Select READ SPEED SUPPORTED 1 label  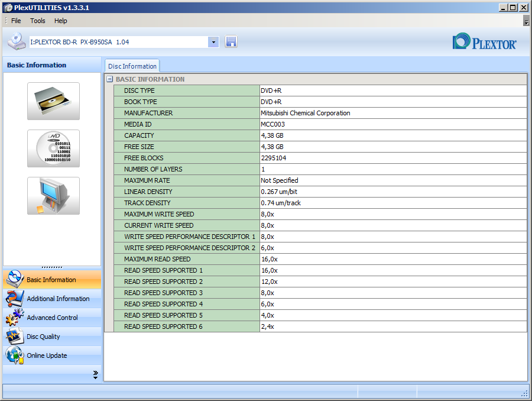[x=163, y=270]
